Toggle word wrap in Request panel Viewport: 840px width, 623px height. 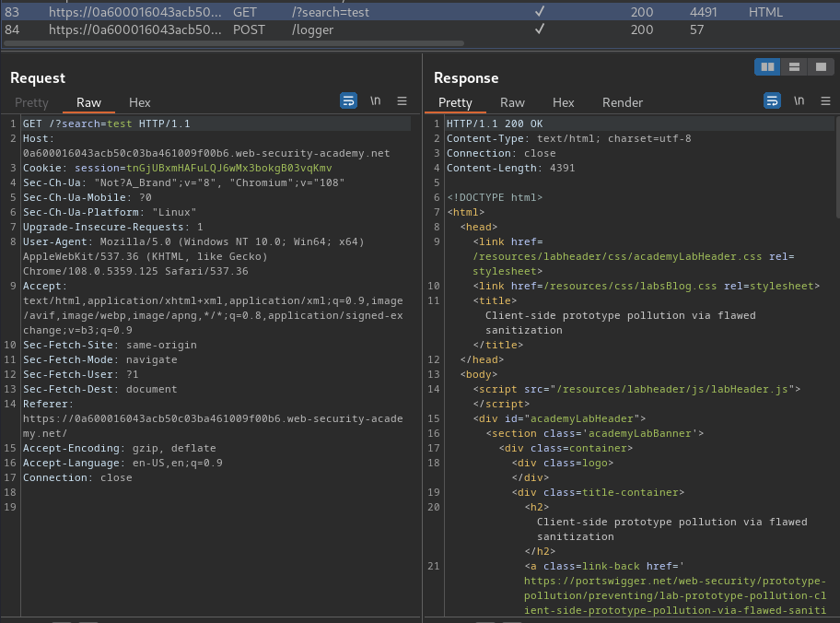[348, 100]
